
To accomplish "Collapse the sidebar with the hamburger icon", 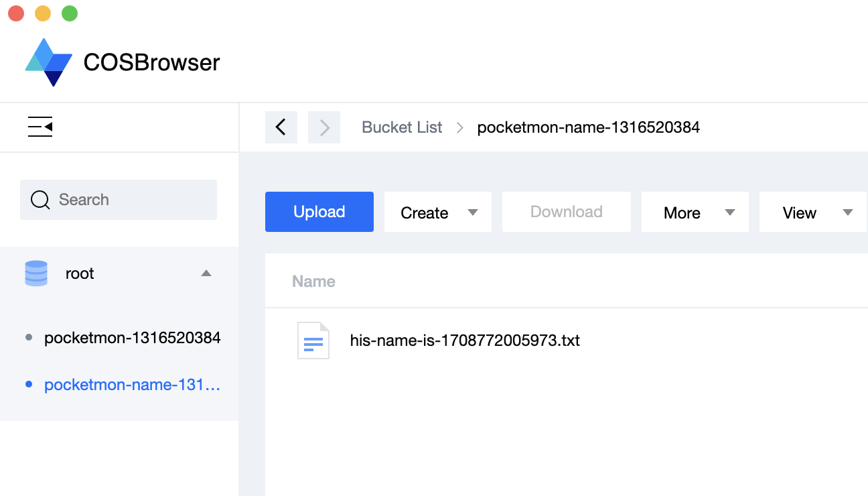I will pos(40,127).
